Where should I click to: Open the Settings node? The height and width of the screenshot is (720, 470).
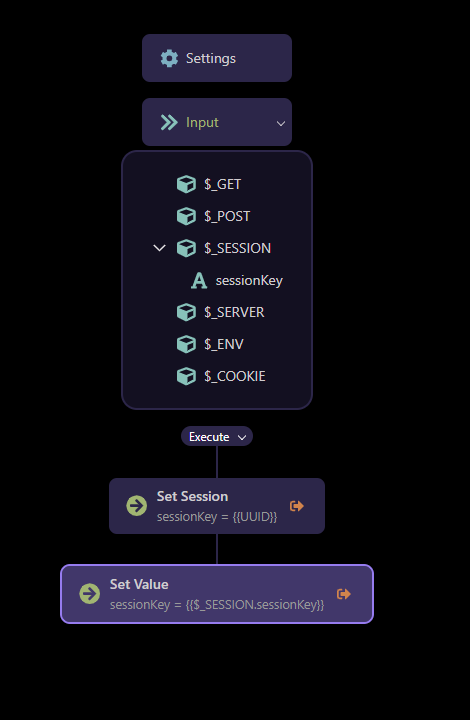[x=217, y=58]
